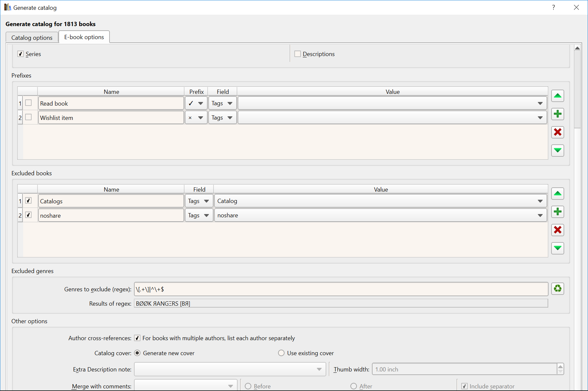
Task: Reset excluded genres regex with recycle icon
Action: click(x=558, y=289)
